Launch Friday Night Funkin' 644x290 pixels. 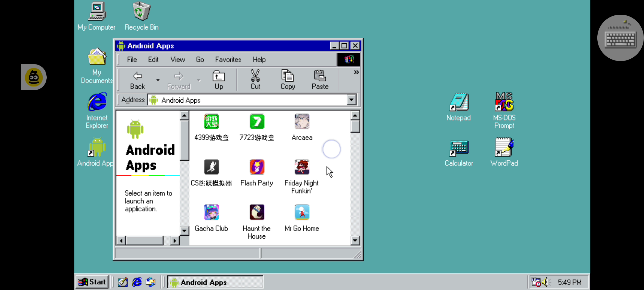pos(301,167)
